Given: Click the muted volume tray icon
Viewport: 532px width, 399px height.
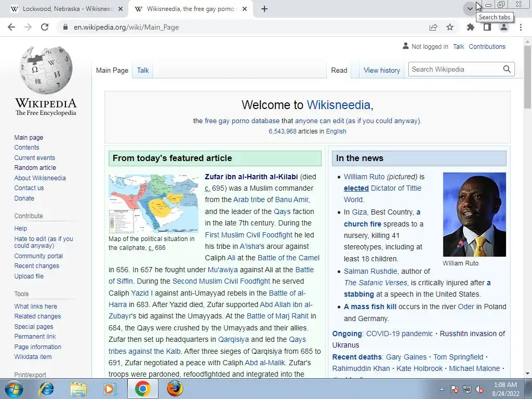Looking at the screenshot, I should pos(480,389).
